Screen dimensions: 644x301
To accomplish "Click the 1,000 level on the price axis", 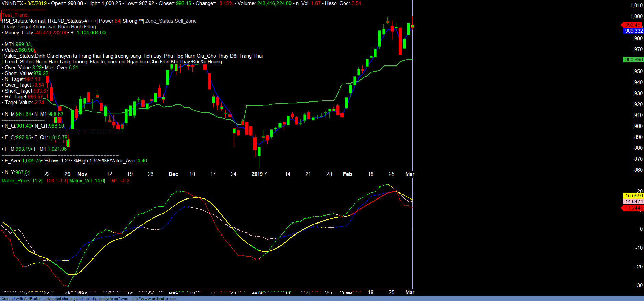I will (x=636, y=16).
